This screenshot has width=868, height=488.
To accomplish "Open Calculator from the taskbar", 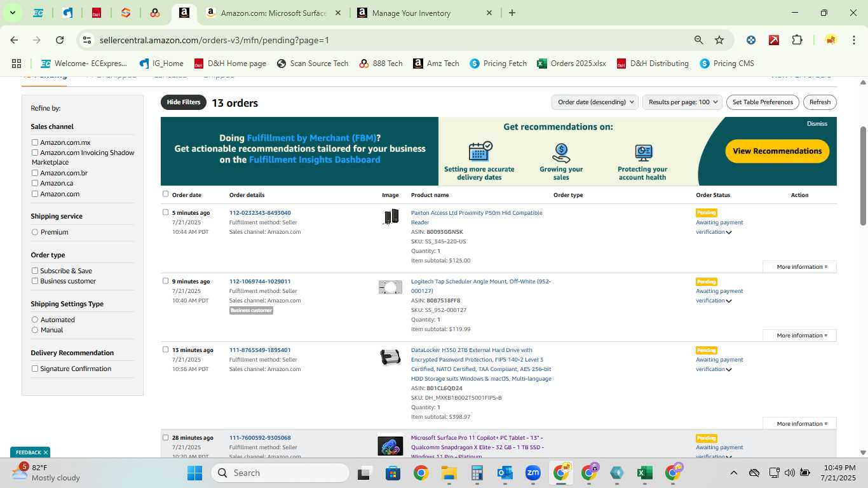I will pyautogui.click(x=477, y=473).
